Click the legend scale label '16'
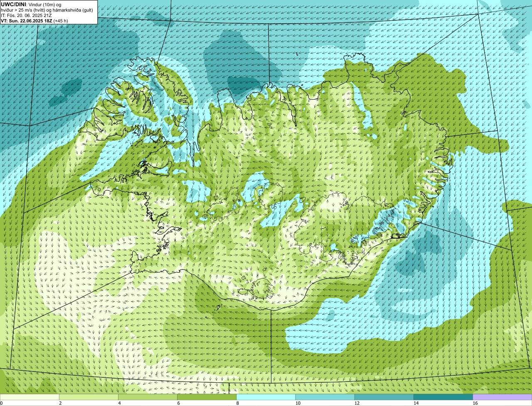Viewport: 532px width, 406px height. (475, 403)
